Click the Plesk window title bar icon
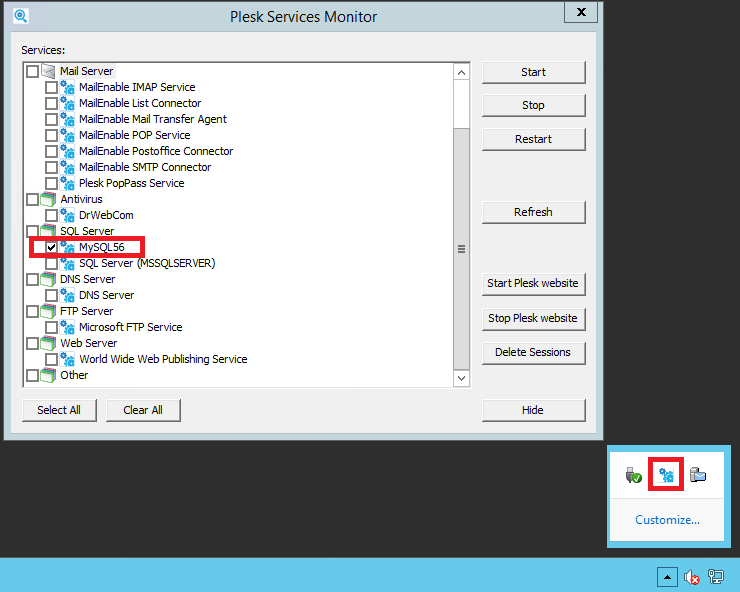 pyautogui.click(x=21, y=16)
